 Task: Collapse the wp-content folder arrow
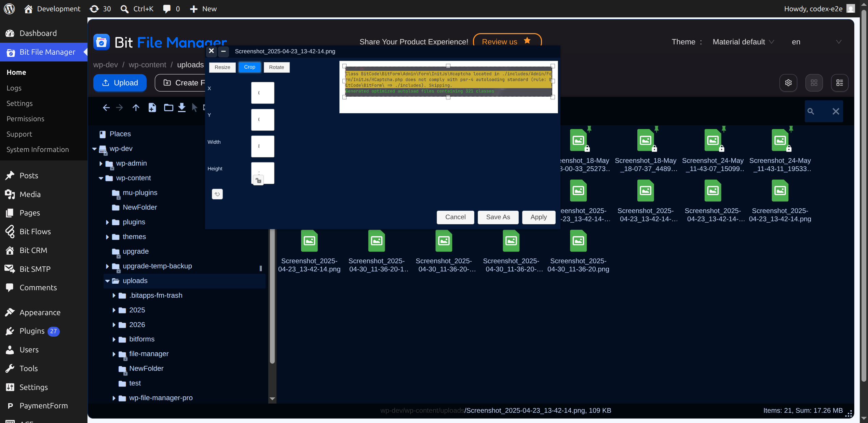[x=101, y=178]
